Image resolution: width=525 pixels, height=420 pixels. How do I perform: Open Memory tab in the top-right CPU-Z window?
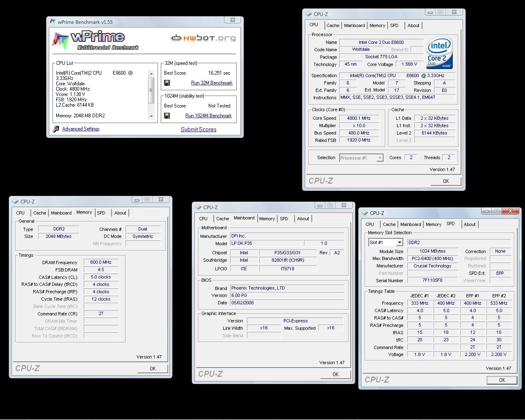pos(377,25)
